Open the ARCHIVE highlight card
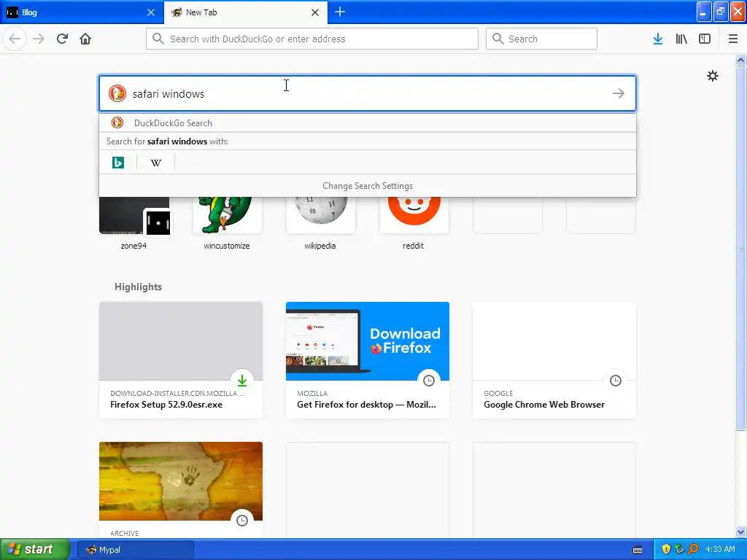The height and width of the screenshot is (560, 747). (181, 489)
